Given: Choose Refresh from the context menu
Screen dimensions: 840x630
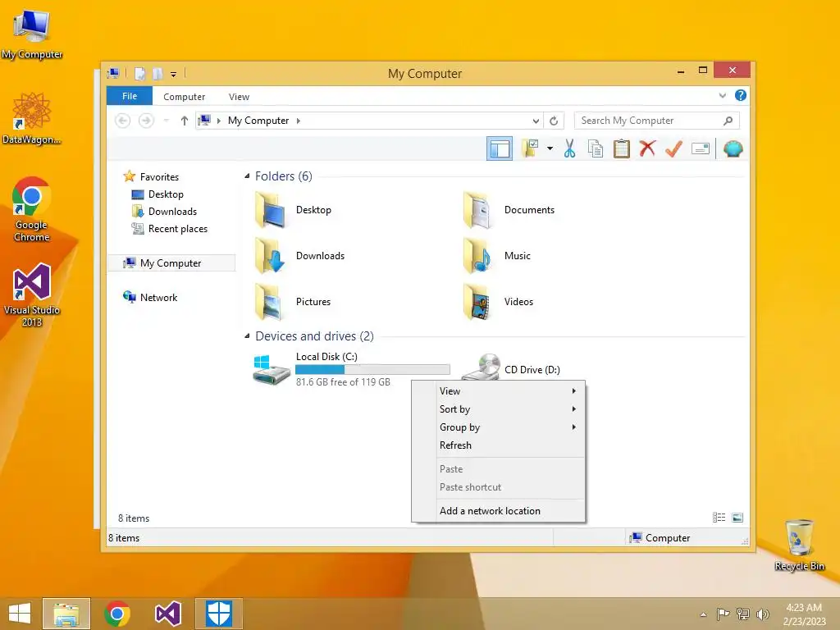Looking at the screenshot, I should pos(498,445).
